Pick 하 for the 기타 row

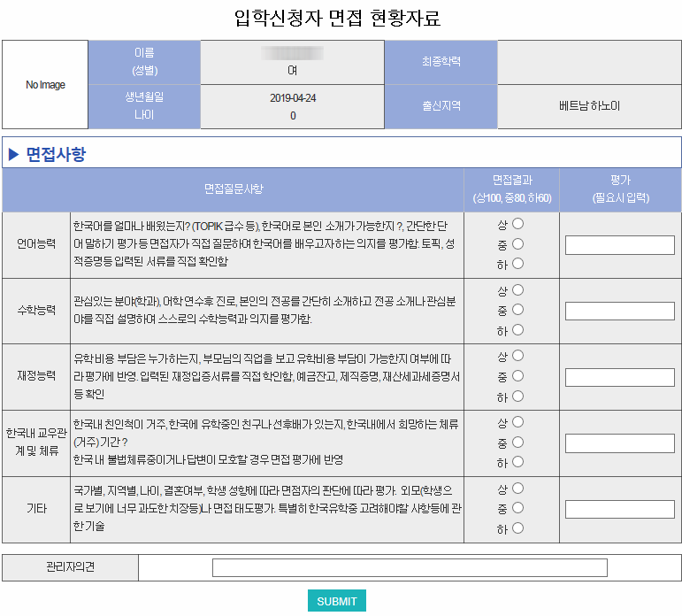pyautogui.click(x=518, y=528)
